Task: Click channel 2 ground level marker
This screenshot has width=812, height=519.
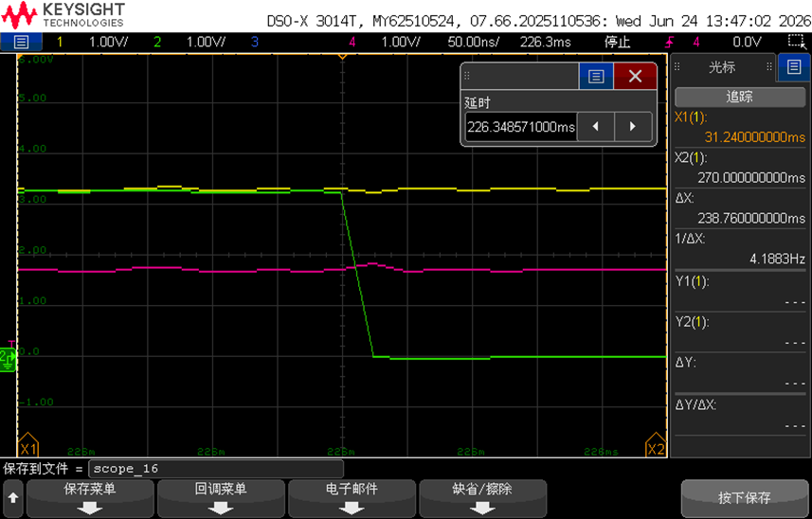Action: 8,358
